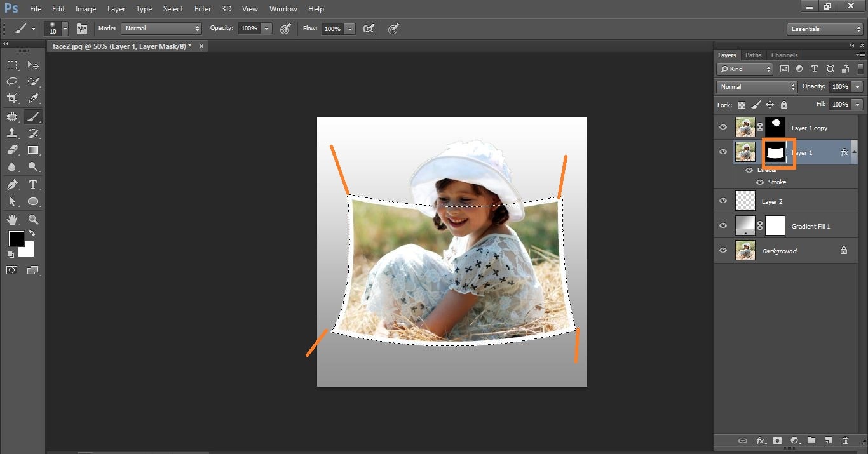Image resolution: width=868 pixels, height=454 pixels.
Task: Select the Rectangular Marquee tool
Action: point(12,65)
